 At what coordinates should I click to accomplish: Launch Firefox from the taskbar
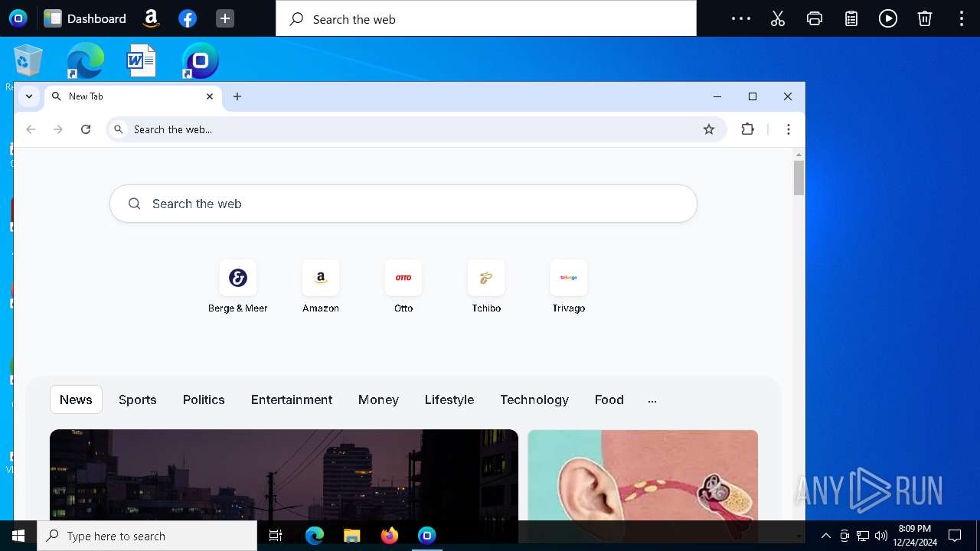point(389,536)
